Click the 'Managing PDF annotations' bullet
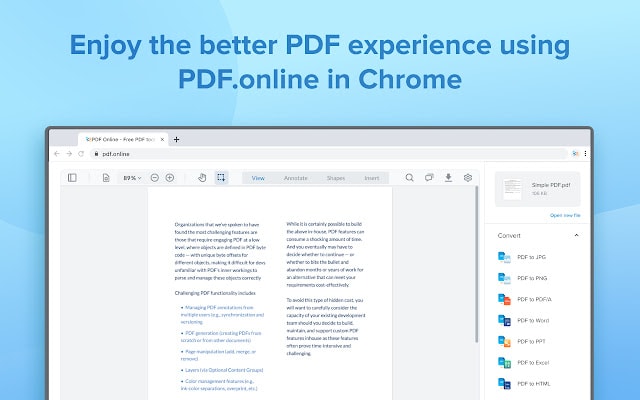640x400 pixels. (x=222, y=315)
